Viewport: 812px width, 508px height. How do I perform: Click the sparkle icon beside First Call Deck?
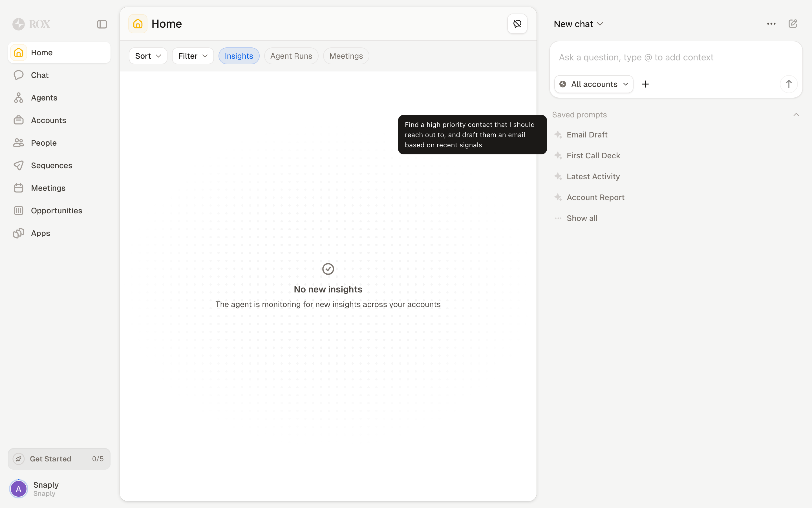click(558, 156)
